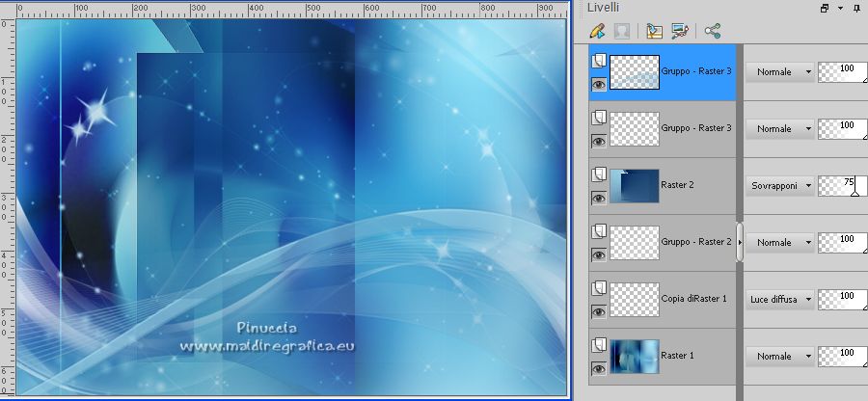Click the splitter arrow handle between layer columns
Screen dimensions: 868x401
click(x=740, y=242)
